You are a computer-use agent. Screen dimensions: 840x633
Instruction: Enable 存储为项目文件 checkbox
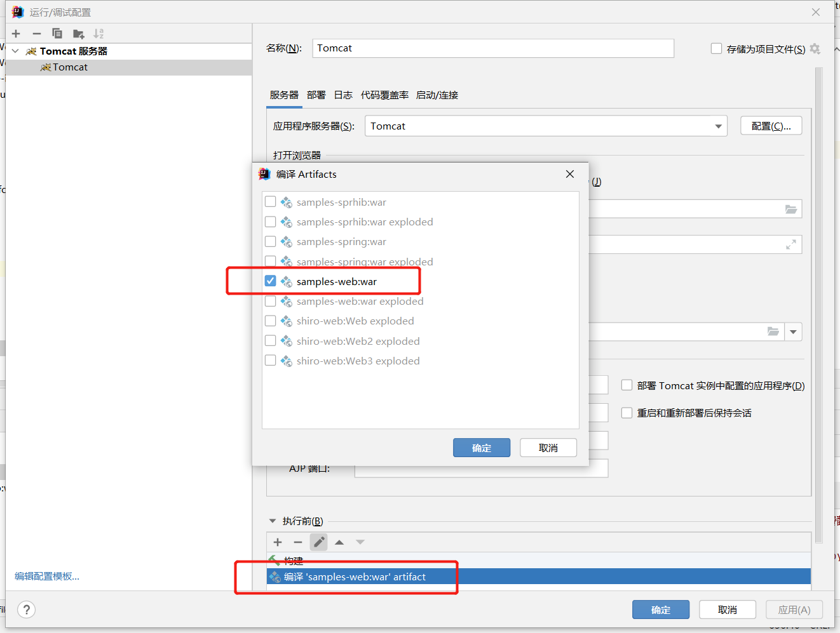[716, 48]
